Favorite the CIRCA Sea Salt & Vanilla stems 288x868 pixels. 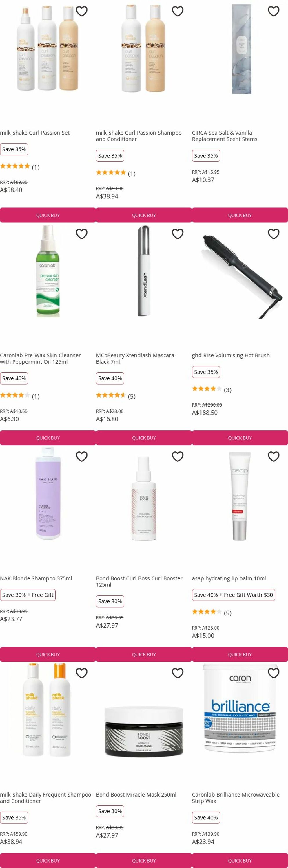(x=274, y=11)
